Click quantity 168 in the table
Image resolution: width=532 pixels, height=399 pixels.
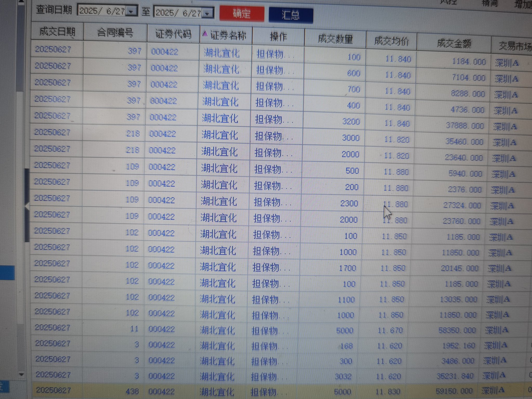pyautogui.click(x=346, y=346)
